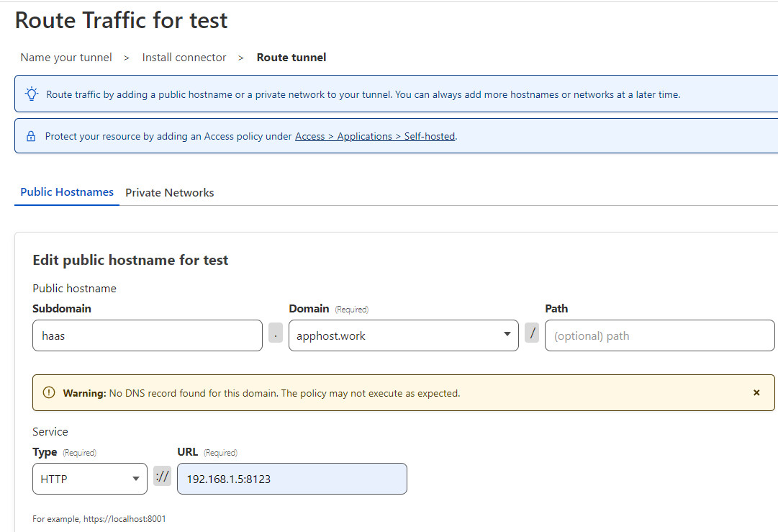Click the padlock icon in Access banner
778x532 pixels.
[31, 136]
